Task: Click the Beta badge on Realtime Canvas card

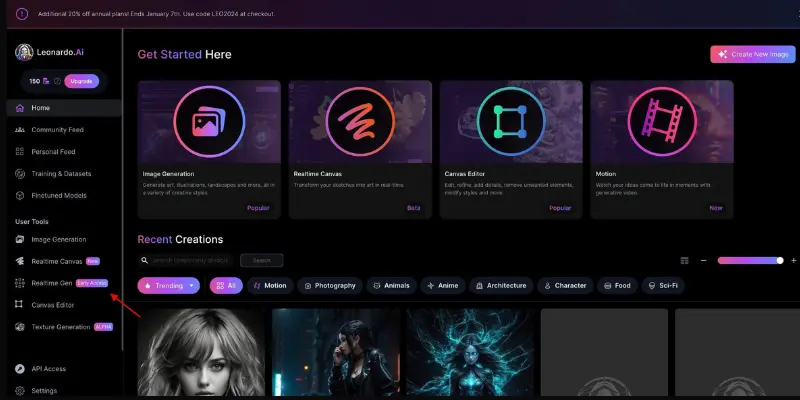Action: (x=414, y=208)
